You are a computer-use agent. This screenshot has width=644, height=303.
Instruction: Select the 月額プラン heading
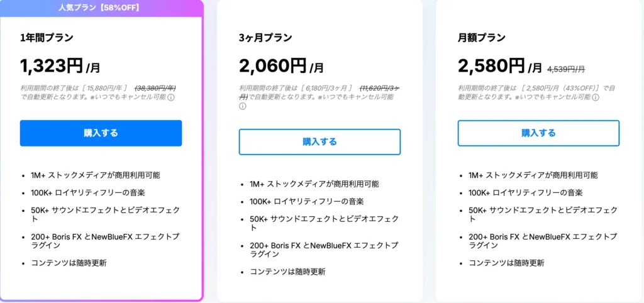click(x=482, y=38)
